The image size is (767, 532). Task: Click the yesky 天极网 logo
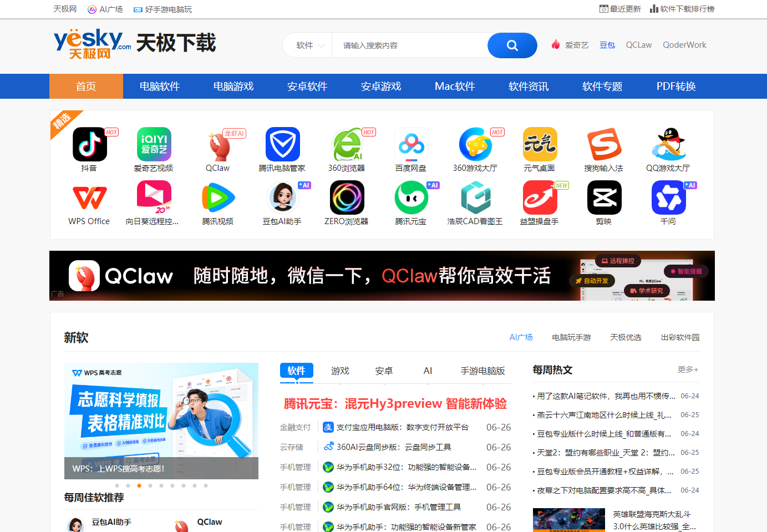[93, 43]
